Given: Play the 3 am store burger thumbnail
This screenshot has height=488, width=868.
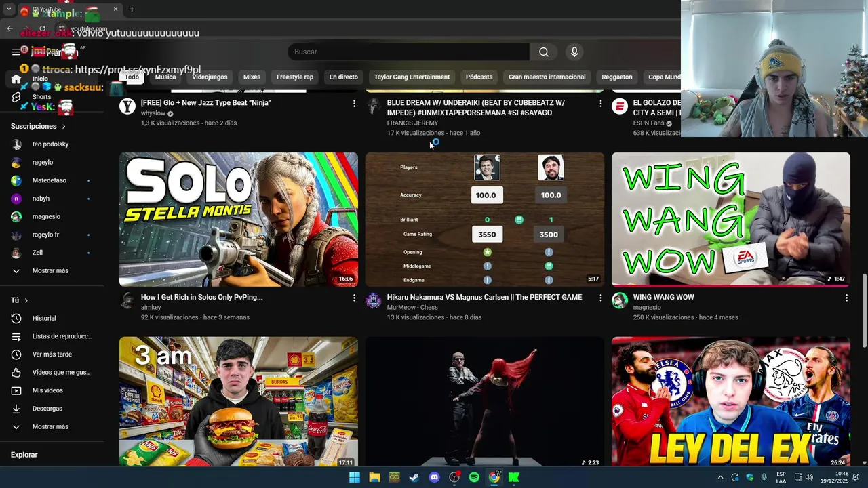Looking at the screenshot, I should pos(239,401).
